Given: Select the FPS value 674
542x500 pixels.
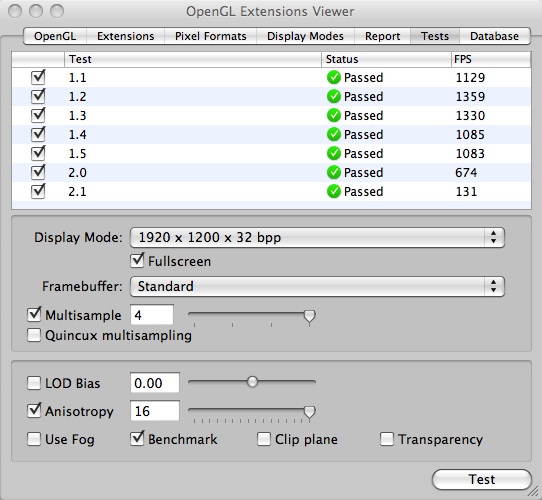Looking at the screenshot, I should pos(466,173).
